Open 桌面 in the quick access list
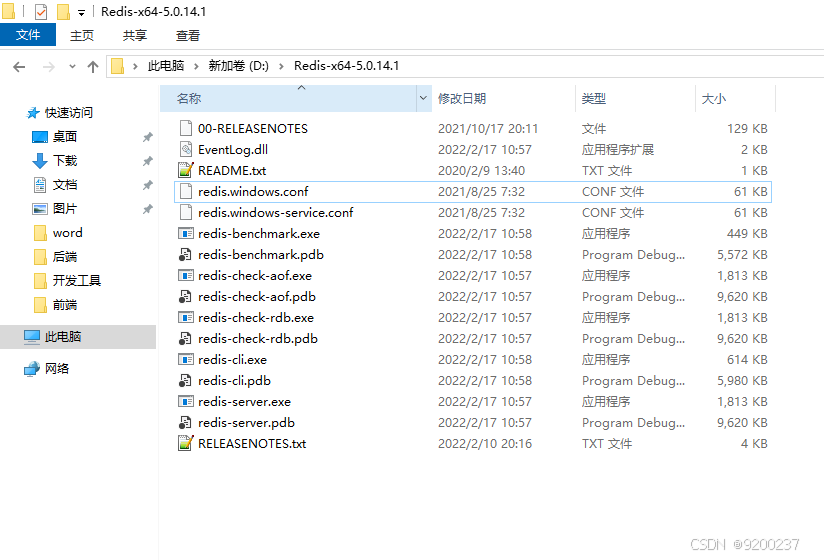The image size is (824, 560). (x=65, y=137)
